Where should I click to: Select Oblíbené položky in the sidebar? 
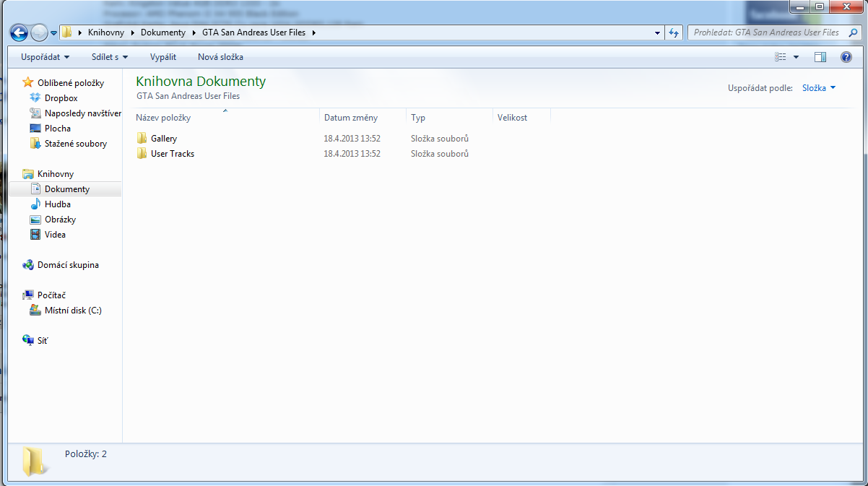coord(71,82)
